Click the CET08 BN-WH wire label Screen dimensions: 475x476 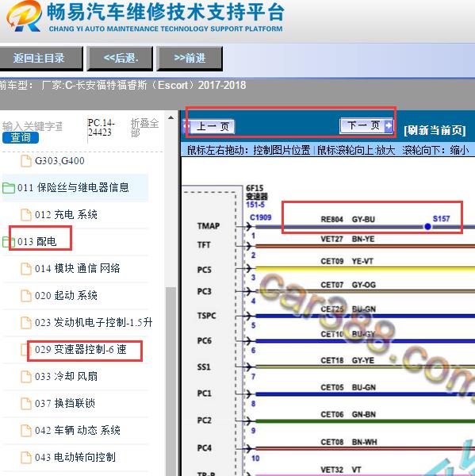(x=349, y=442)
